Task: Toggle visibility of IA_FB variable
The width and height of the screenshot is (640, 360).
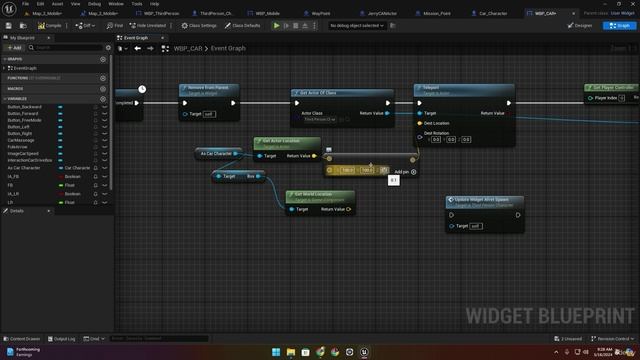Action: [104, 177]
